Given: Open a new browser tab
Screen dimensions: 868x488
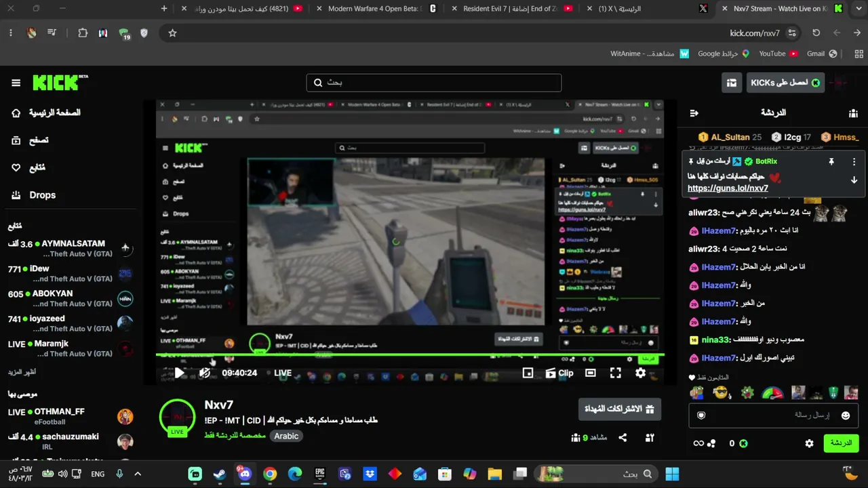Looking at the screenshot, I should click(x=164, y=9).
